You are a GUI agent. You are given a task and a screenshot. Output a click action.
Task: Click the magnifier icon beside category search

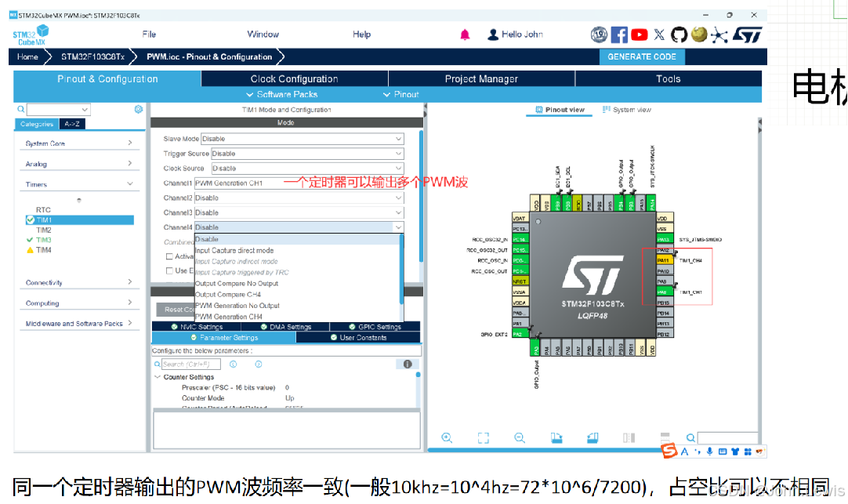coord(20,109)
